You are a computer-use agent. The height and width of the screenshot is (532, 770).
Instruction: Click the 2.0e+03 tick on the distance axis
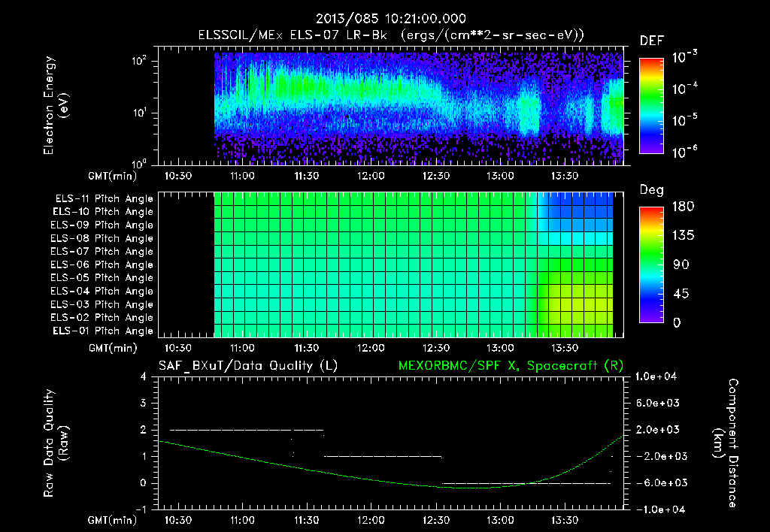coord(657,429)
